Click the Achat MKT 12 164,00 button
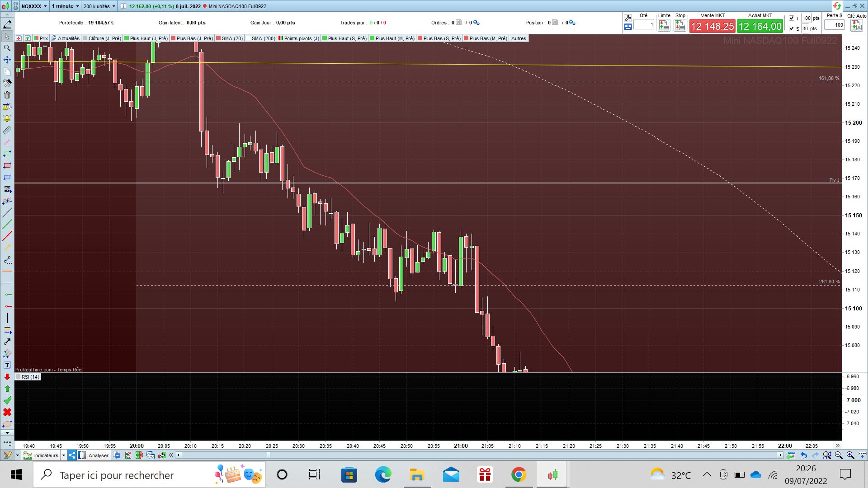 [x=760, y=26]
